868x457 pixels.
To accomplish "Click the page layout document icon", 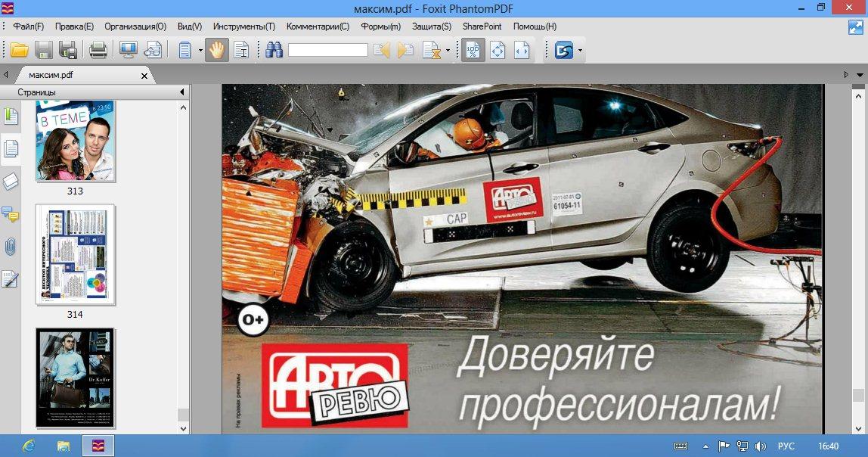I will pyautogui.click(x=185, y=51).
